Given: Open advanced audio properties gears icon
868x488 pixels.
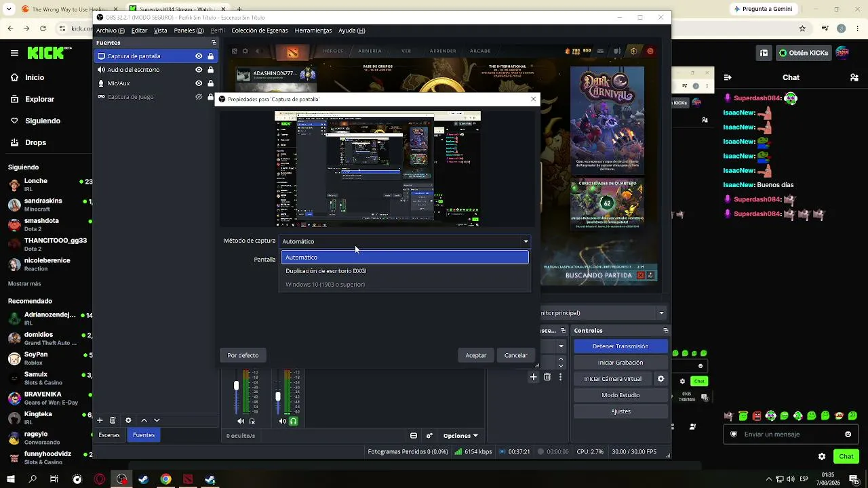Looking at the screenshot, I should tap(429, 435).
